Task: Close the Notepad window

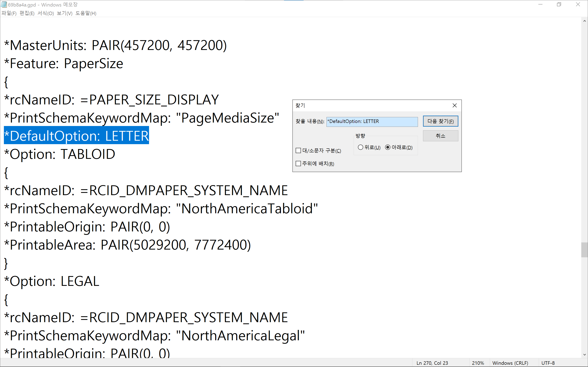Action: (x=578, y=4)
